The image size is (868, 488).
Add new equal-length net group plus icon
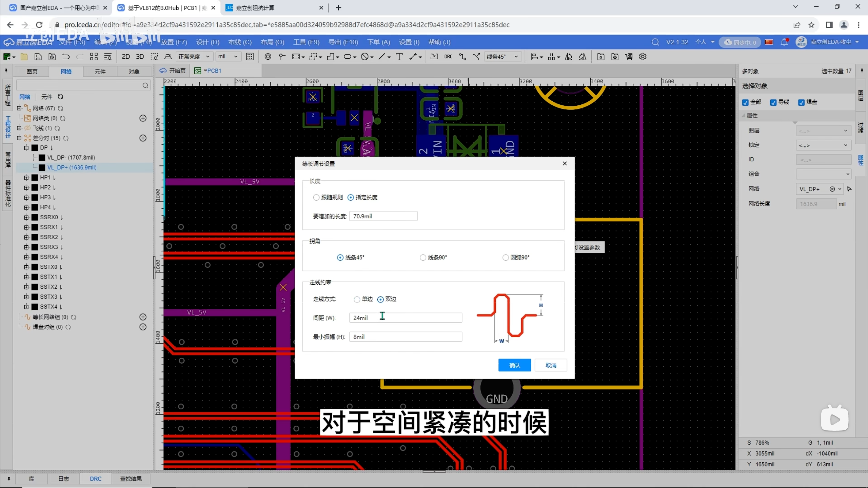click(143, 317)
